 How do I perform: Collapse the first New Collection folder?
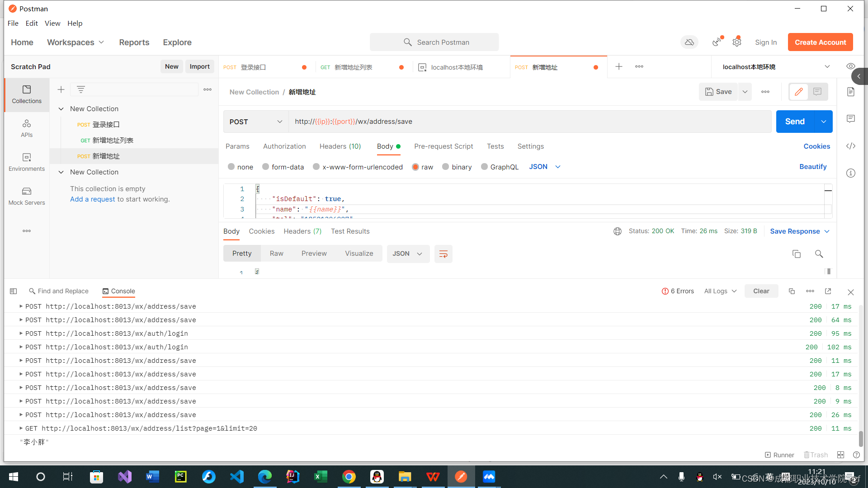[61, 109]
